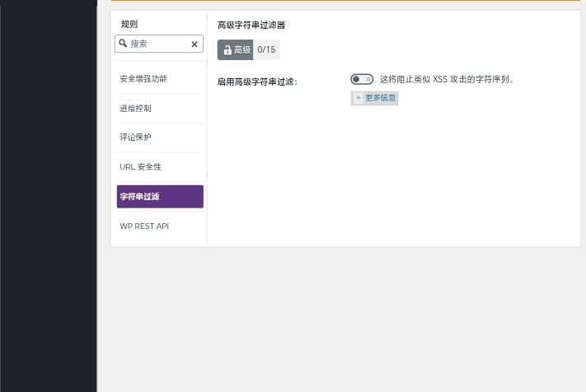Open the WP REST API section
The height and width of the screenshot is (392, 586).
pos(160,226)
